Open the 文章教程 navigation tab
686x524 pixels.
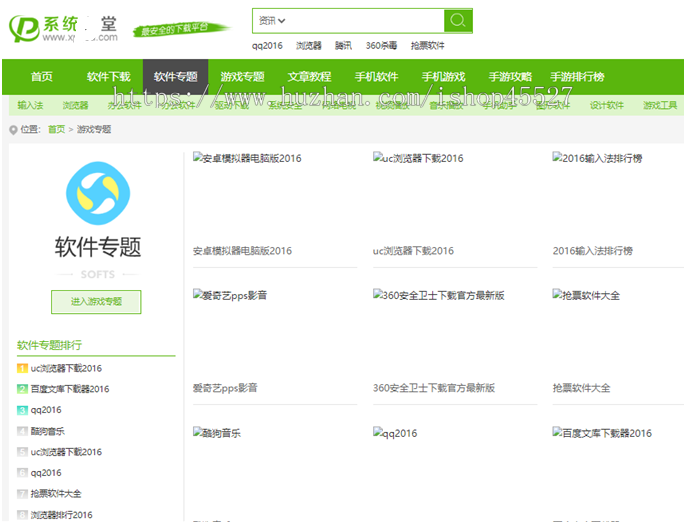click(309, 77)
